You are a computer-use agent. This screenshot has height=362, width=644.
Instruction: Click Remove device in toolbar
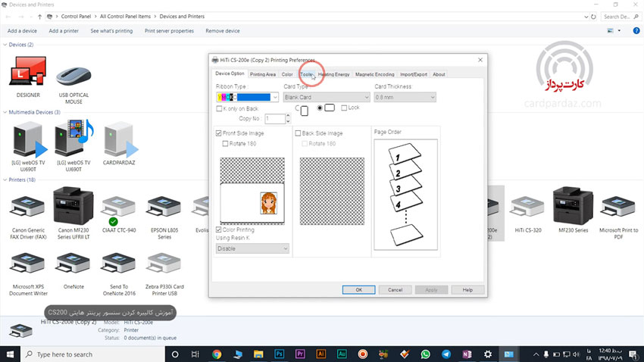[223, 31]
